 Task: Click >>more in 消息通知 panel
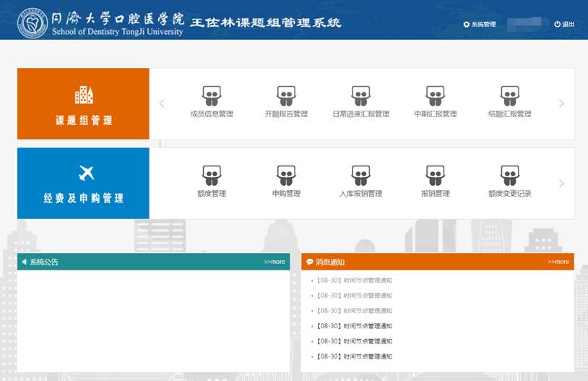tap(558, 262)
